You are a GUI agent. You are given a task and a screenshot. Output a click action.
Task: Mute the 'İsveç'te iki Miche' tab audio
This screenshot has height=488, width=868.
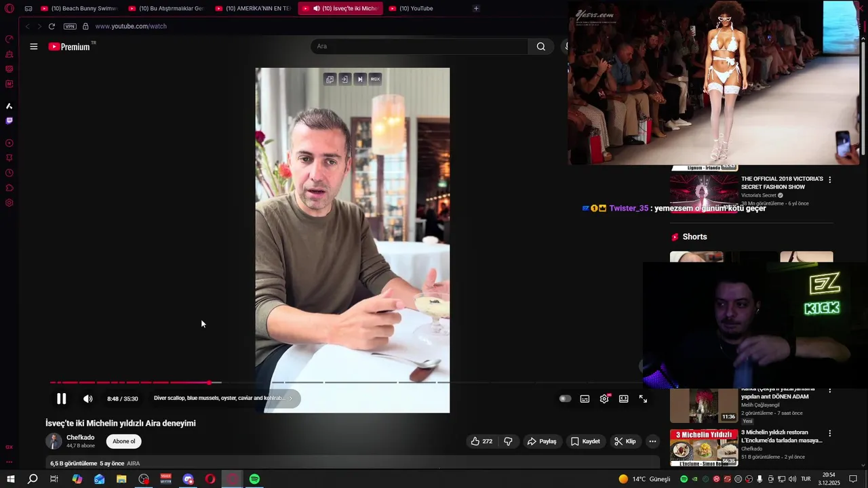point(316,8)
